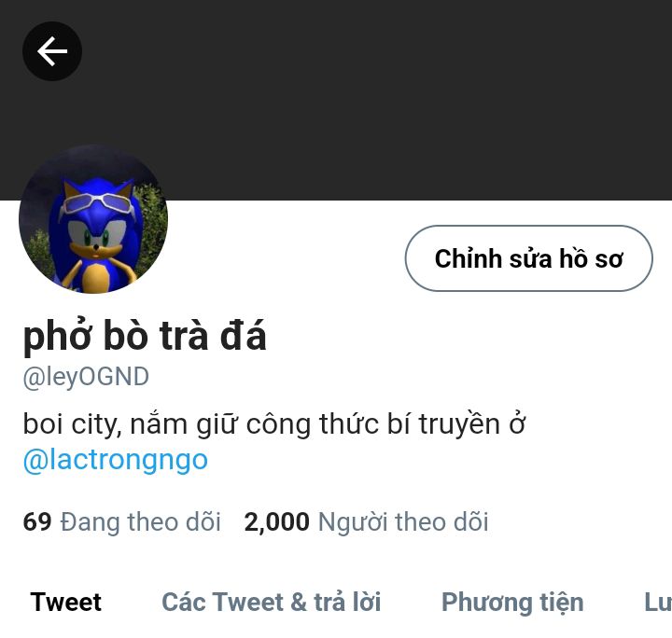Go back using the left arrow icon

point(52,51)
